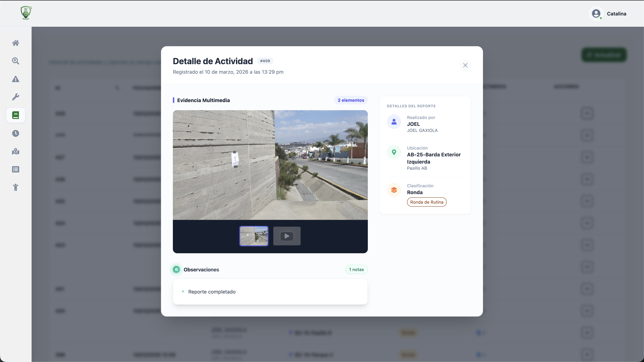Open the map marker sidebar icon

click(15, 151)
